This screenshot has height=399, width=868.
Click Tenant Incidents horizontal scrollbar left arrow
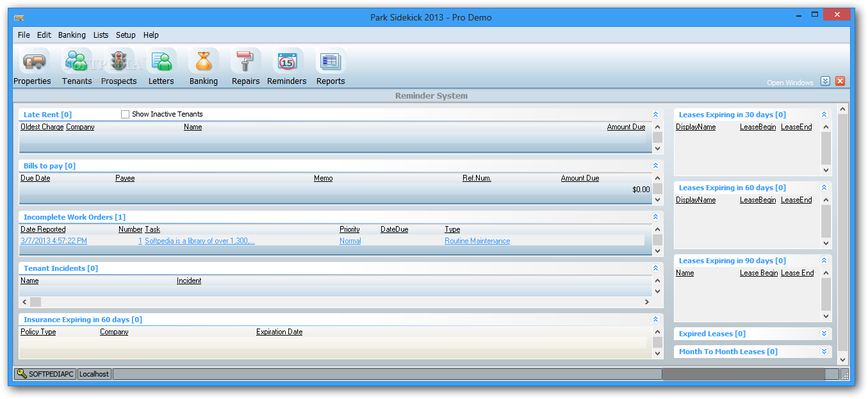pos(25,302)
